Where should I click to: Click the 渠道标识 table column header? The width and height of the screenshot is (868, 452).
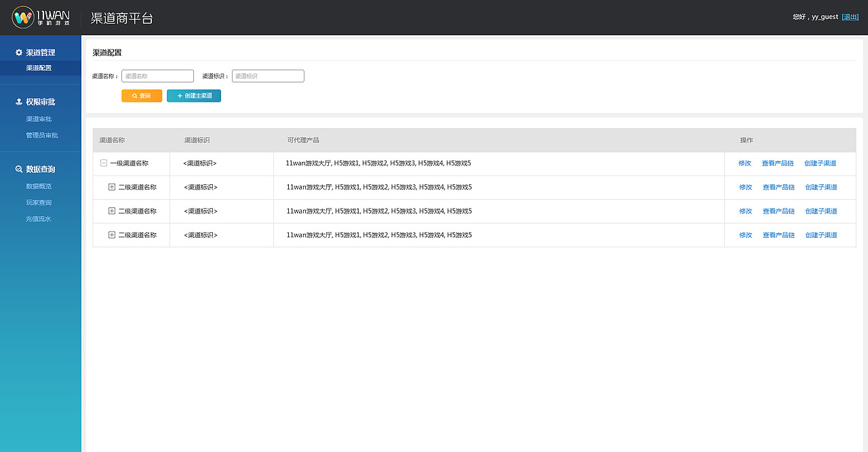[x=197, y=140]
